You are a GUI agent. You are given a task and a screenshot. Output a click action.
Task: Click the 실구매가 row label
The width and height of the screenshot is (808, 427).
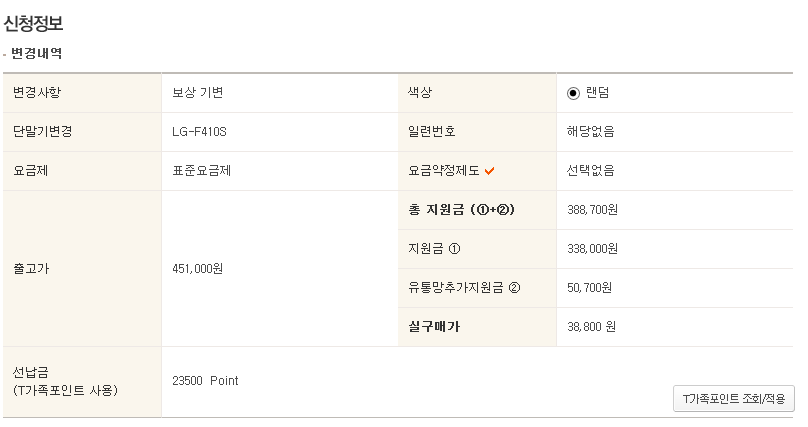click(x=434, y=327)
